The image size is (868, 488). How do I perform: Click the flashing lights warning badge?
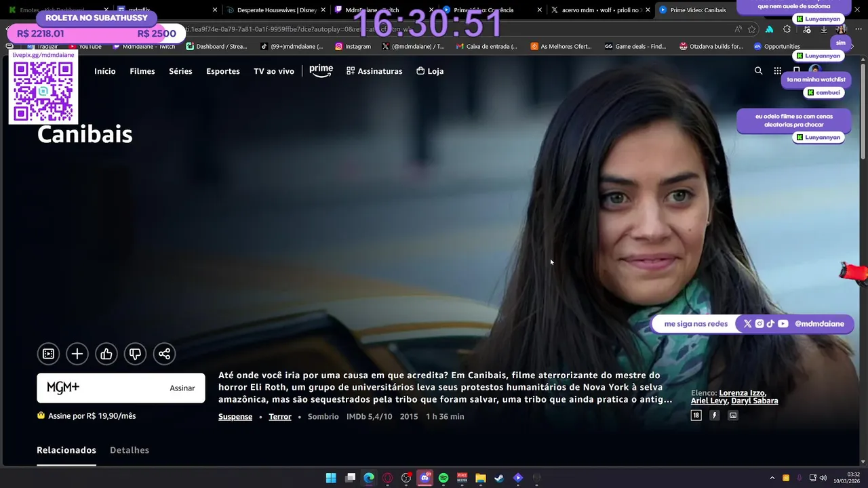[x=714, y=415]
